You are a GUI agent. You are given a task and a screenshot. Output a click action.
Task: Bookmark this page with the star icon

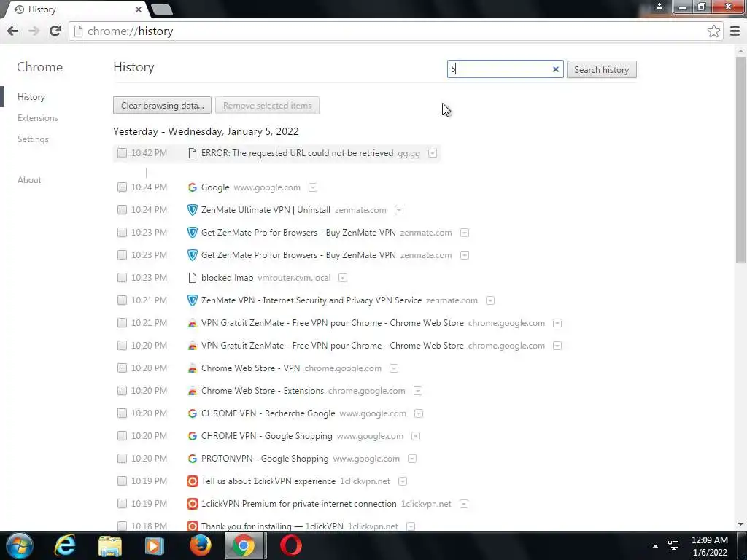pyautogui.click(x=713, y=31)
